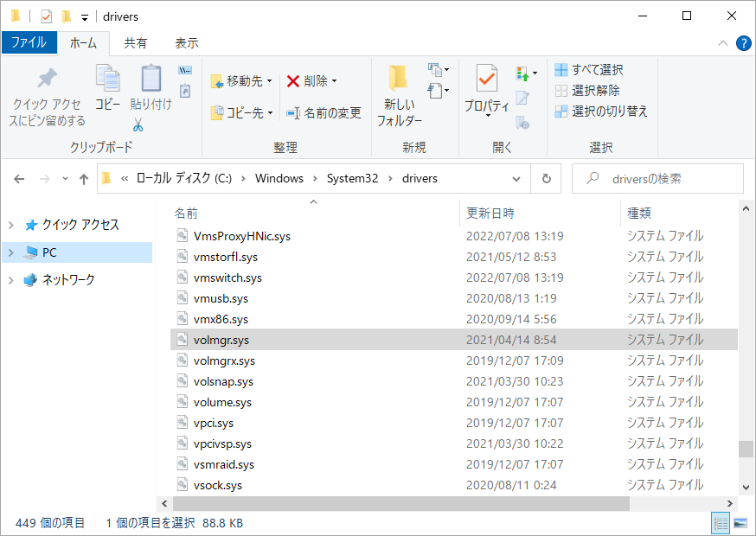
Task: Click Windows in the address breadcrumb
Action: [279, 179]
